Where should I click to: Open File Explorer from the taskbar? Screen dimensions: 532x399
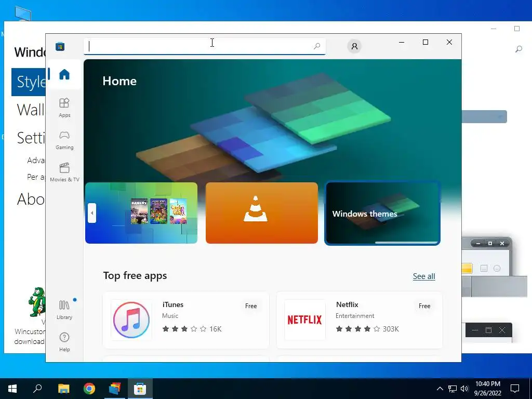(x=63, y=389)
